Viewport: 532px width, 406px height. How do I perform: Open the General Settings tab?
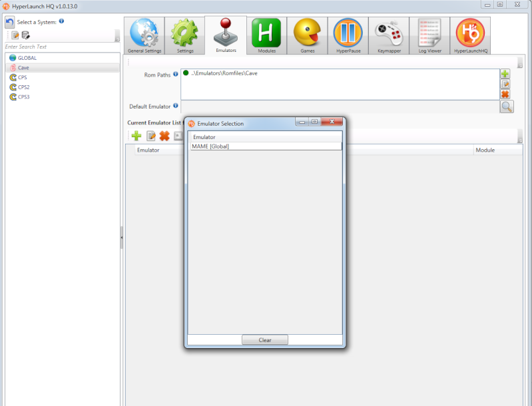pos(144,36)
